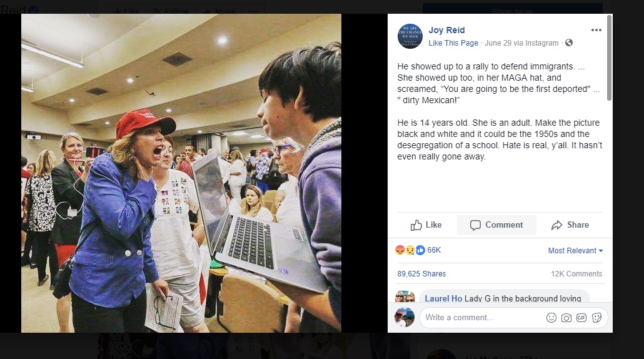
Task: Attach a photo with camera icon
Action: [x=566, y=318]
